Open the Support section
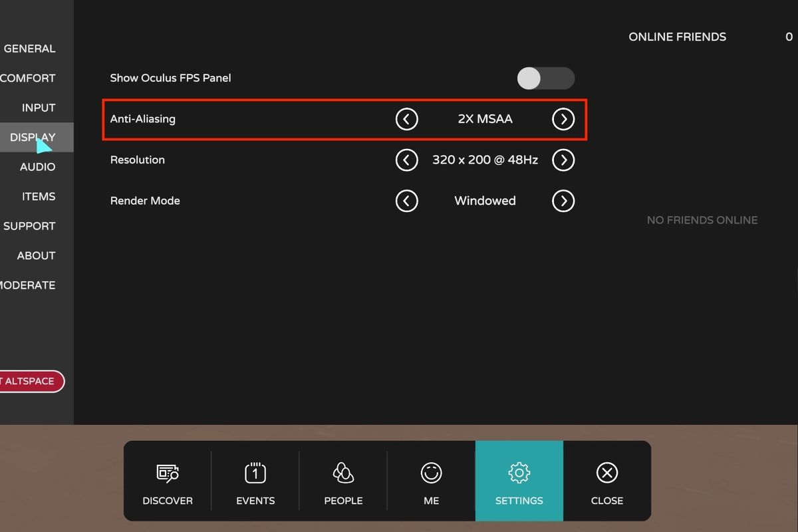Image resolution: width=798 pixels, height=532 pixels. click(x=29, y=225)
